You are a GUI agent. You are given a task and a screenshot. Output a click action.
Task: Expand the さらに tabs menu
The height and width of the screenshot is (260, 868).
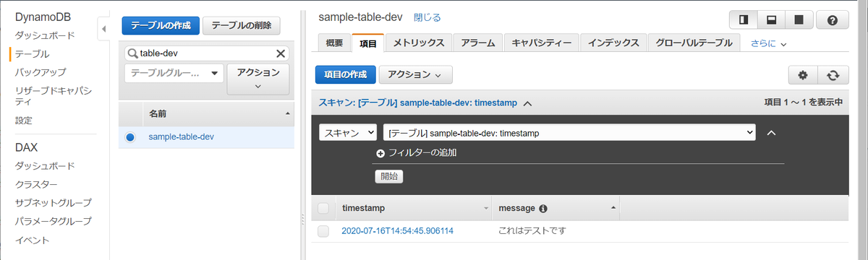(x=768, y=43)
